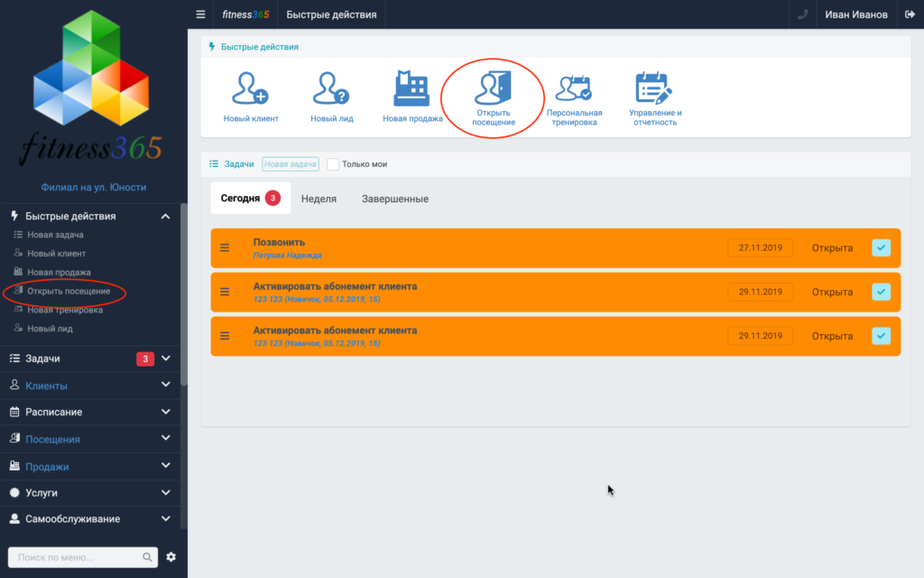Click the 27.11.2019 date on Позвонить task
The image size is (924, 578).
click(760, 247)
